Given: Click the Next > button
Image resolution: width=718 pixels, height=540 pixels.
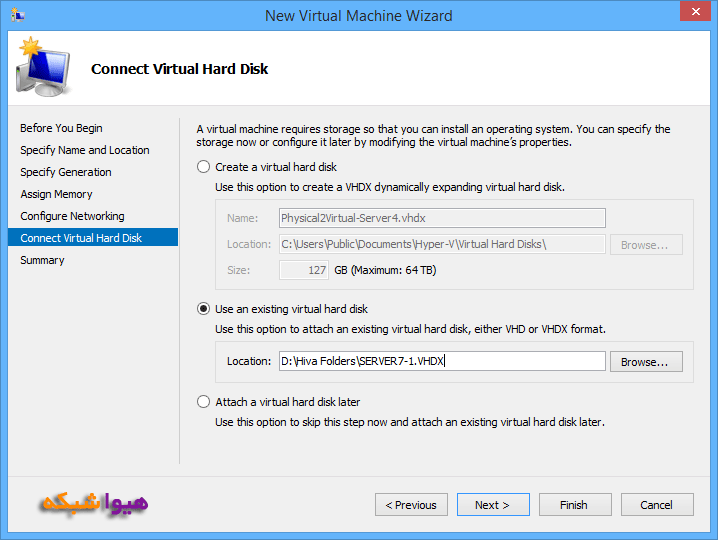Looking at the screenshot, I should (493, 505).
